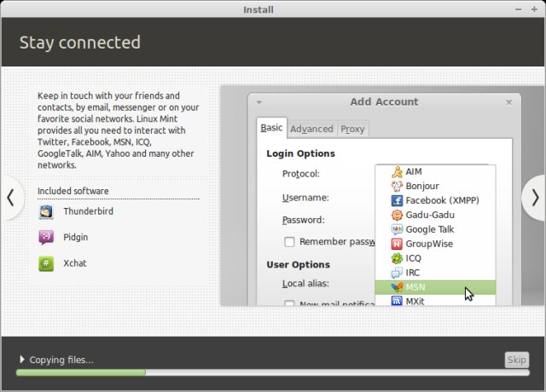This screenshot has width=546, height=392.
Task: Choose AIM from the protocol list
Action: (x=435, y=172)
